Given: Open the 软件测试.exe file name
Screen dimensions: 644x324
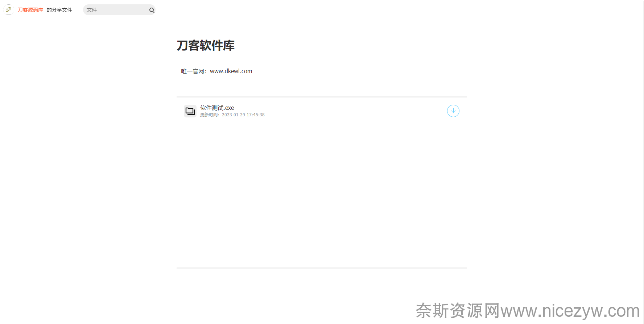Looking at the screenshot, I should click(x=217, y=108).
